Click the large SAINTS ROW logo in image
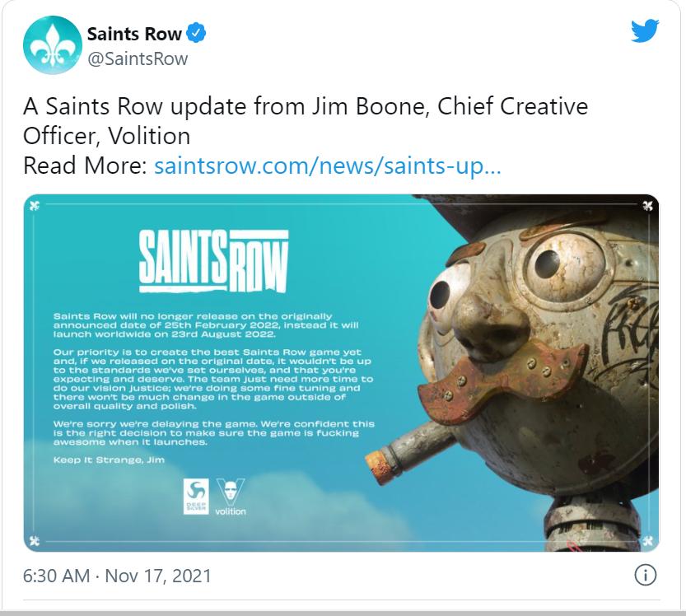686x616 pixels. click(214, 261)
